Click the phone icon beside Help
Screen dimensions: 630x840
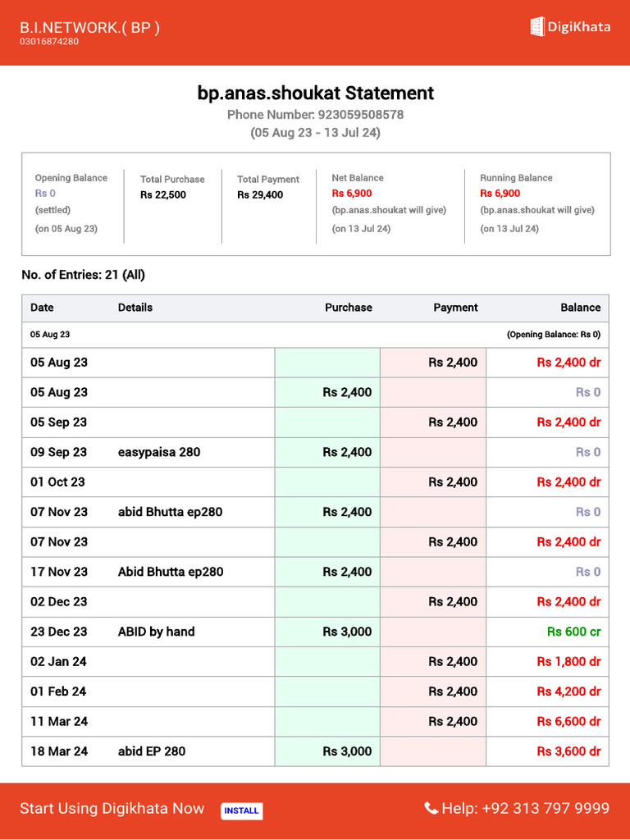click(431, 809)
